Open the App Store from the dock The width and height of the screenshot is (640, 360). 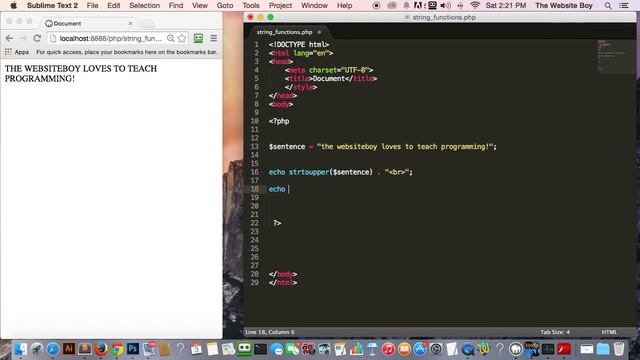point(420,349)
